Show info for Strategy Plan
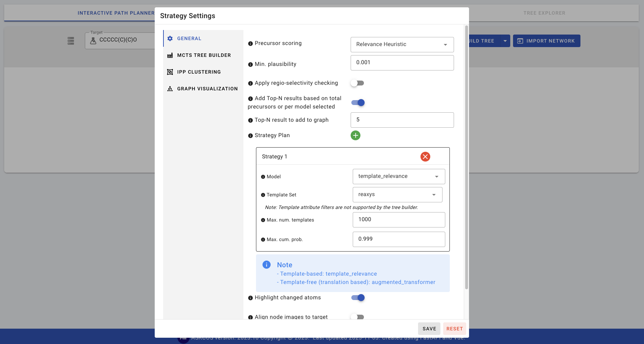This screenshot has height=344, width=644. pyautogui.click(x=250, y=136)
